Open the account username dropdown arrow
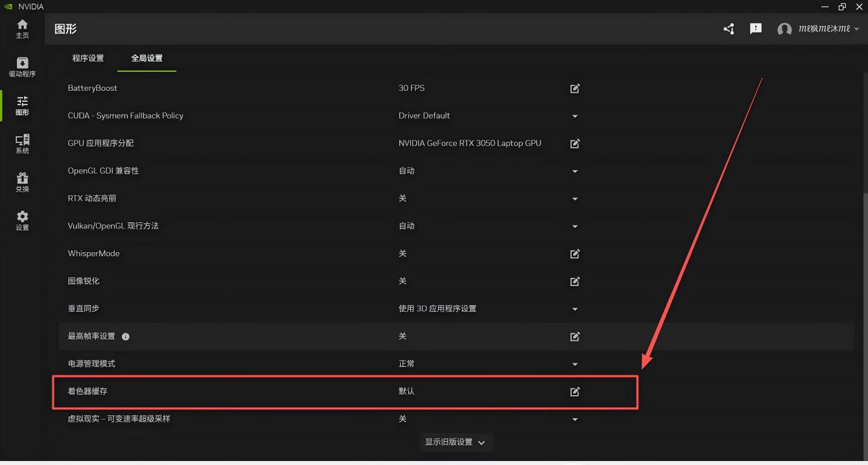This screenshot has height=465, width=868. (856, 29)
